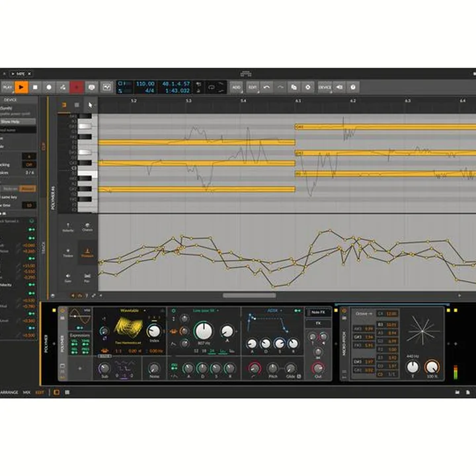
Task: Open the FX slot in Polymer
Action: [318, 323]
